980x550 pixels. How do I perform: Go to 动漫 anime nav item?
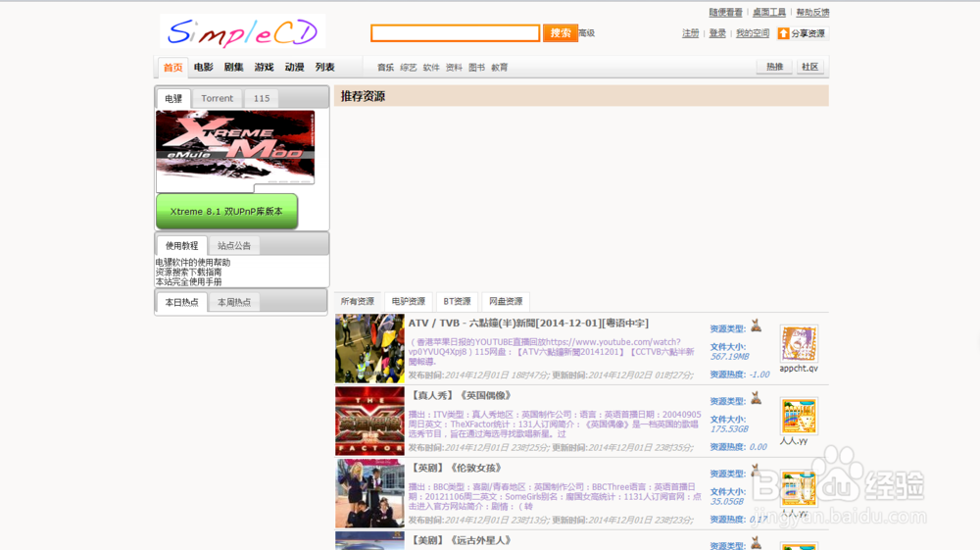(294, 67)
